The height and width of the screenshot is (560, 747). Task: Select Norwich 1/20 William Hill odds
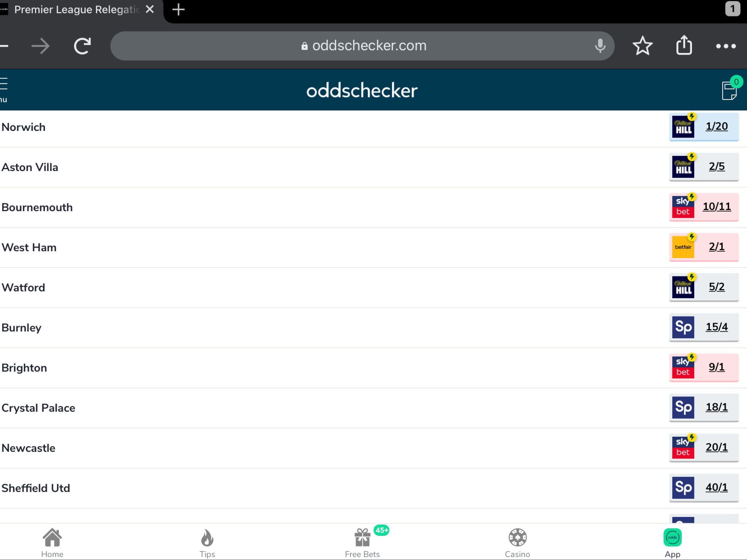coord(704,127)
